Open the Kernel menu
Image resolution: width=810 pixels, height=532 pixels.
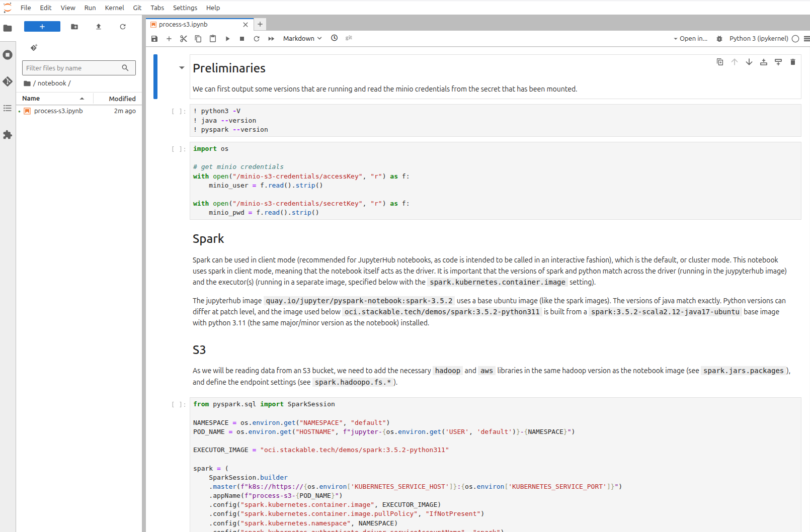click(x=114, y=8)
